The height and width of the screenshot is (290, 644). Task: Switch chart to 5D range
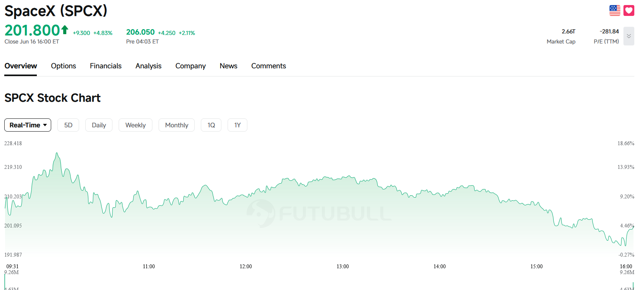coord(68,125)
